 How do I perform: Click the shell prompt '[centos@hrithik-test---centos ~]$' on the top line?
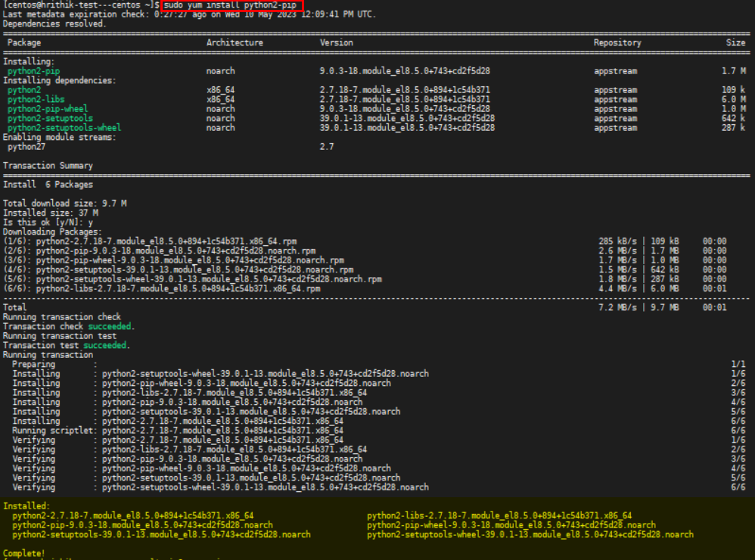click(82, 5)
